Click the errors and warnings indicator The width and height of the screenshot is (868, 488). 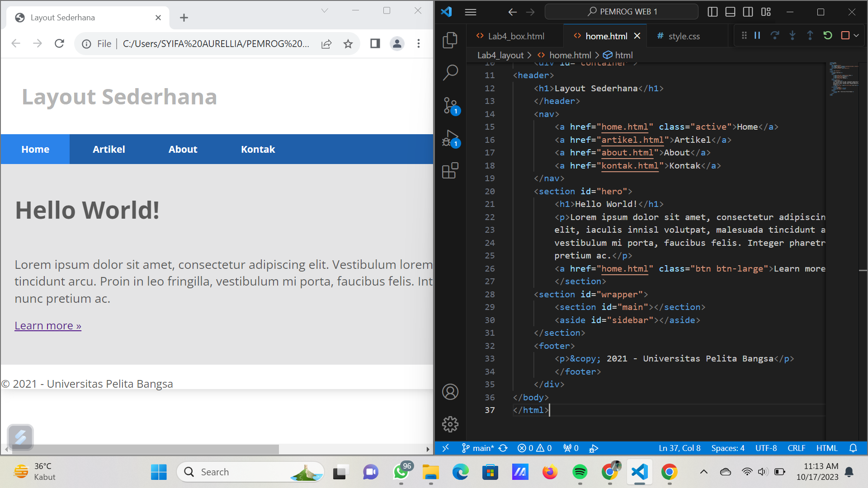[535, 448]
